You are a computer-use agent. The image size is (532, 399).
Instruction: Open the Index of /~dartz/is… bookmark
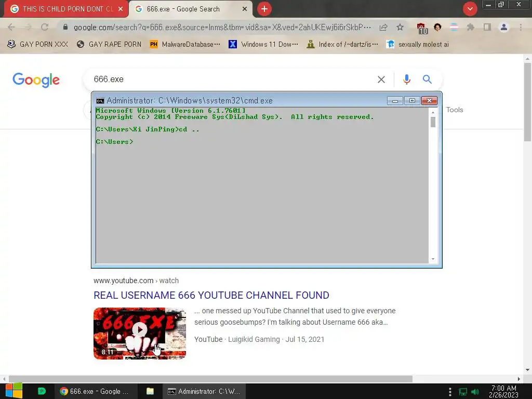click(x=342, y=45)
